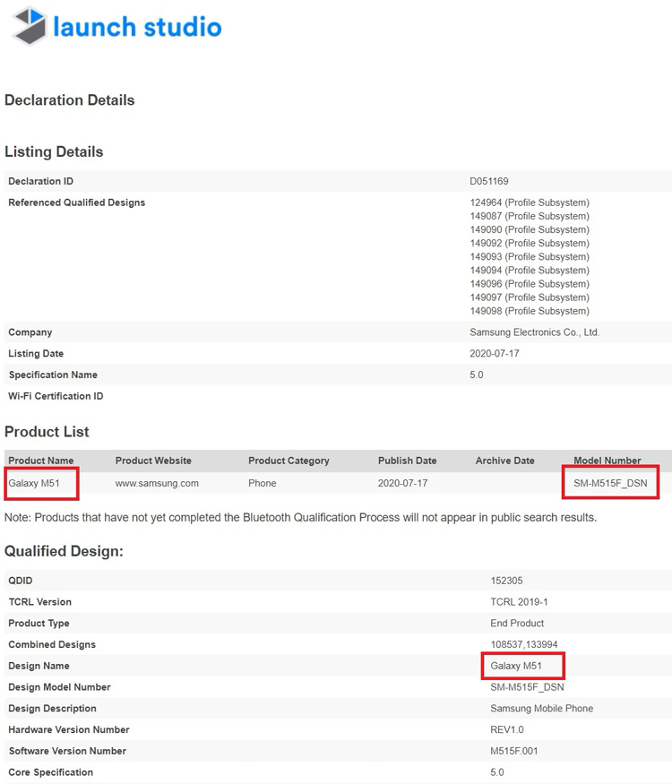The image size is (672, 784).
Task: Click the TCRL 2019-1 version value
Action: coord(518,602)
